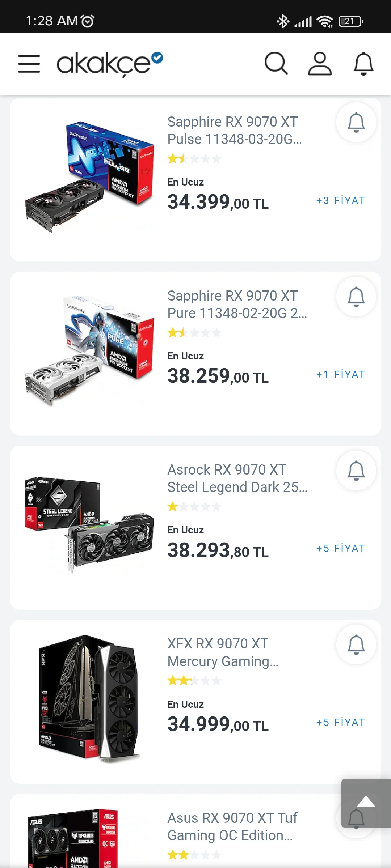Expand +5 FİYAT for XFX Mercury
391x868 pixels.
click(x=340, y=723)
